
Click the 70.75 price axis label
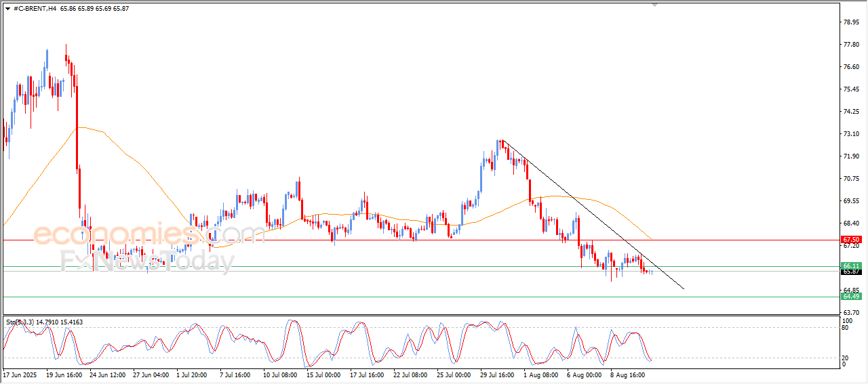(852, 179)
